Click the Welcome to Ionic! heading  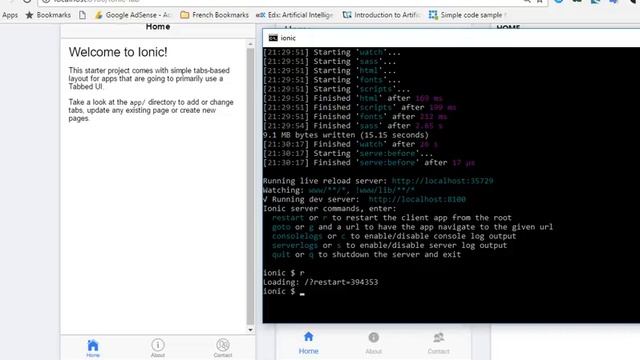(118, 52)
